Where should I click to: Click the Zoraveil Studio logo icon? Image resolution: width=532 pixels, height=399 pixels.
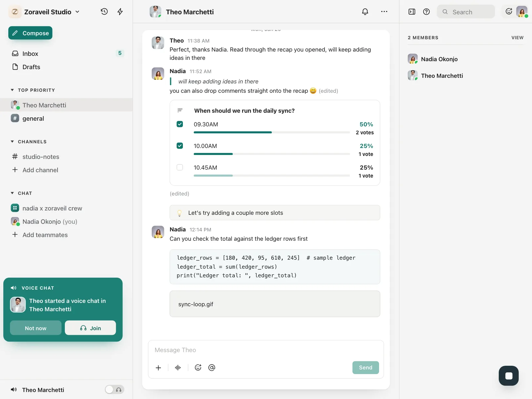pos(15,12)
